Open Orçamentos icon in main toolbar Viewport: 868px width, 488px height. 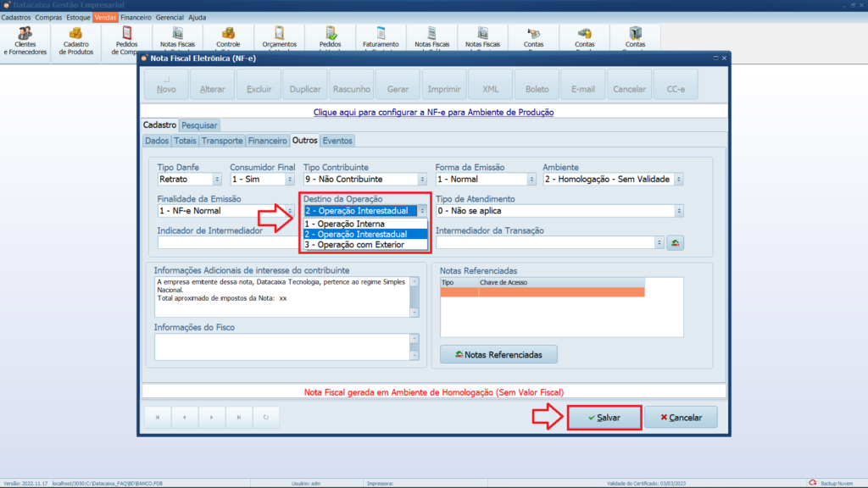(x=279, y=39)
